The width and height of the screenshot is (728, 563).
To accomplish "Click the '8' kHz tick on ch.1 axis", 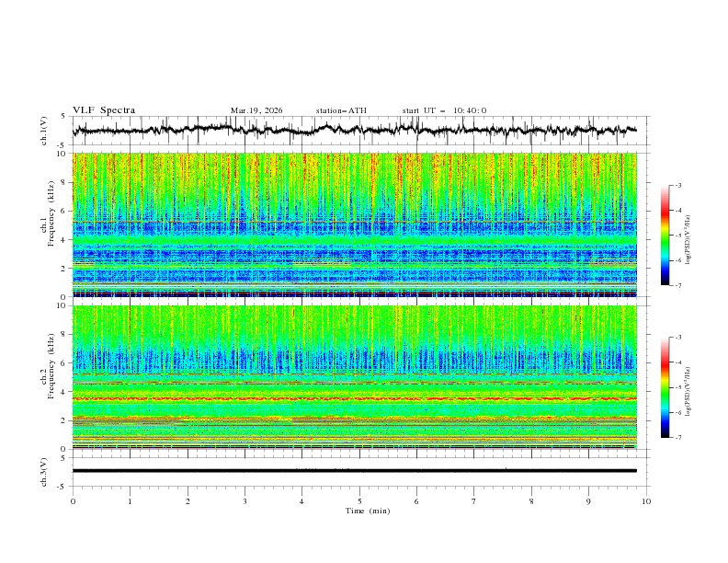I will [65, 182].
